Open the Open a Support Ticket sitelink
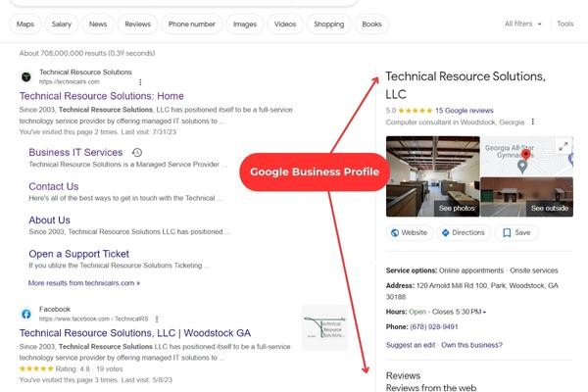Screen dimensions: 588x392 coord(79,254)
